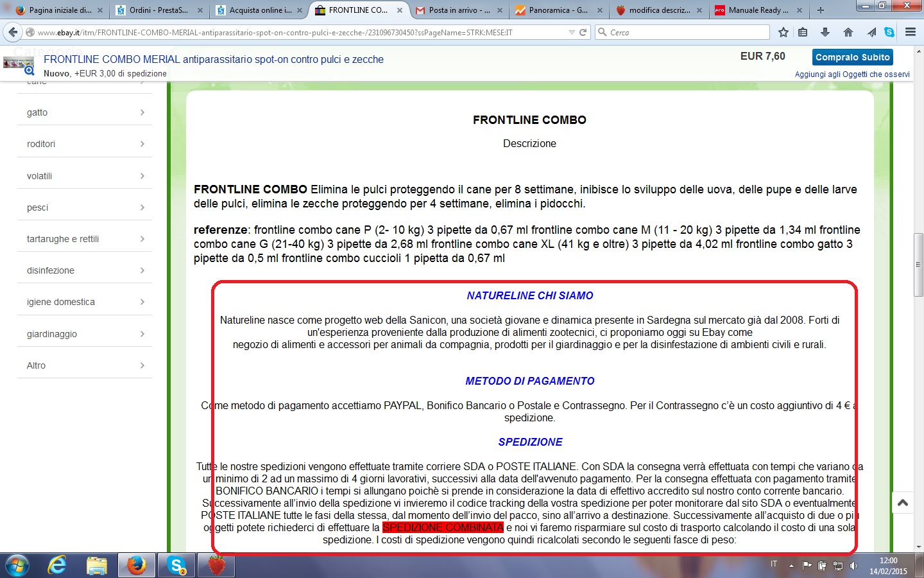
Task: Close the 'Panoramica - G...' tab
Action: click(600, 10)
